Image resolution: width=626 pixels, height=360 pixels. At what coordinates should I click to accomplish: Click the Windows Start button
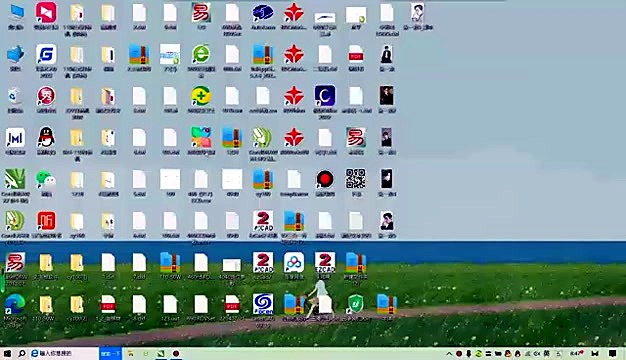click(x=7, y=354)
